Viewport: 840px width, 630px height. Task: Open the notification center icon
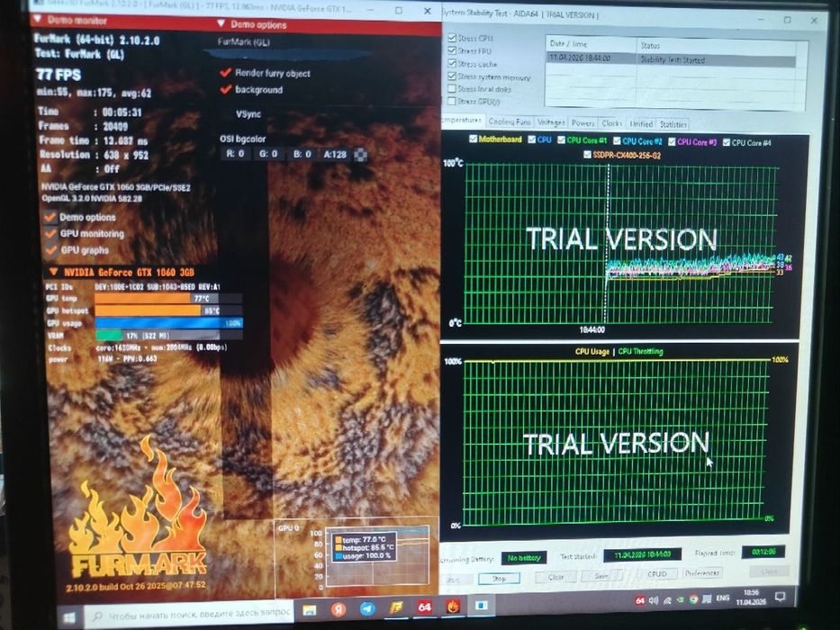[780, 596]
